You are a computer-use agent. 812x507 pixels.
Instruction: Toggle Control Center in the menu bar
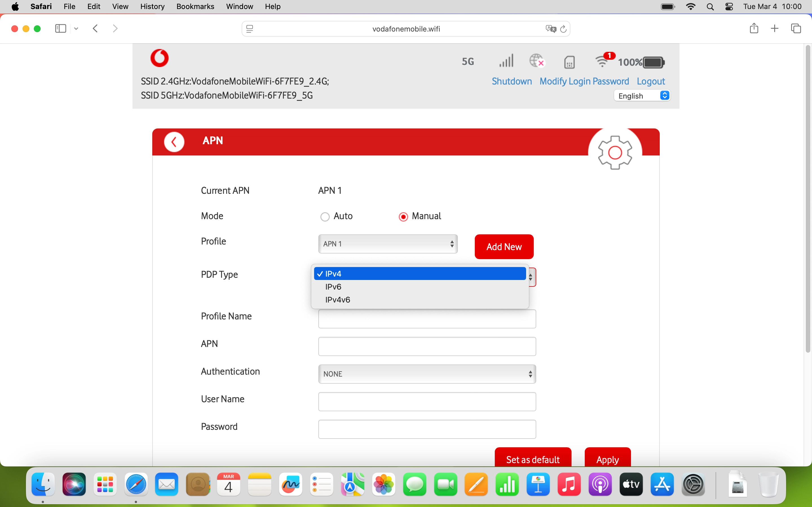pos(729,6)
